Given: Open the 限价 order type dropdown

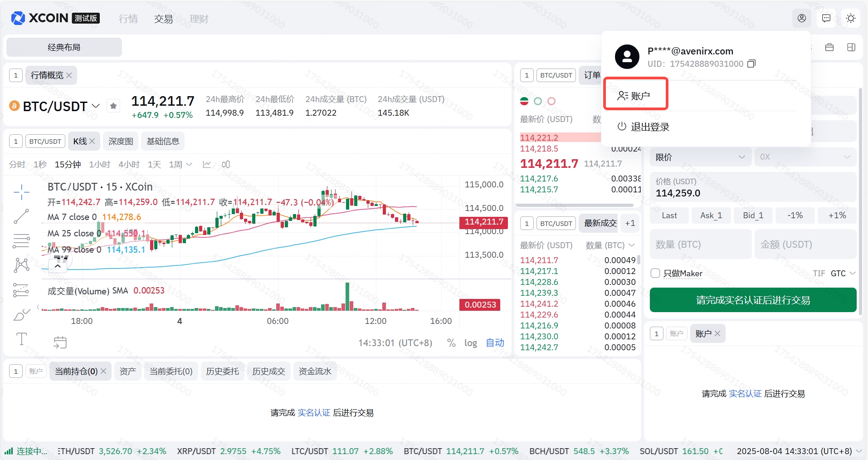Looking at the screenshot, I should 700,157.
